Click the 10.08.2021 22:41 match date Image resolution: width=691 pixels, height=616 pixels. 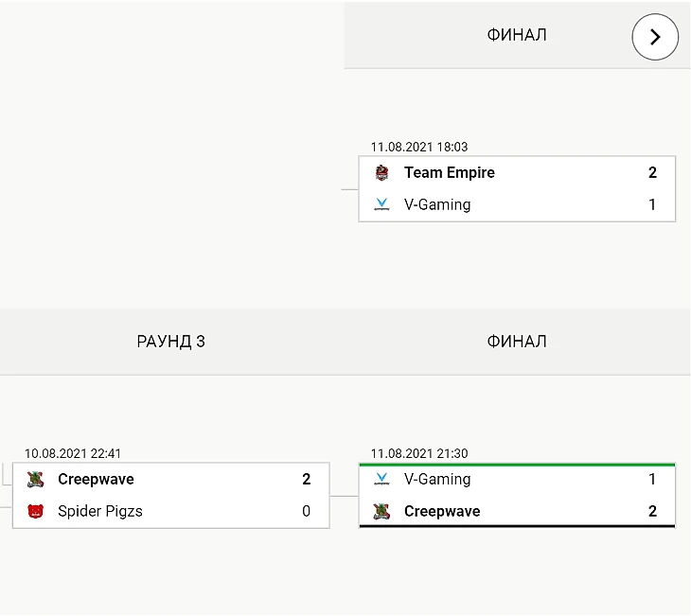coord(73,454)
